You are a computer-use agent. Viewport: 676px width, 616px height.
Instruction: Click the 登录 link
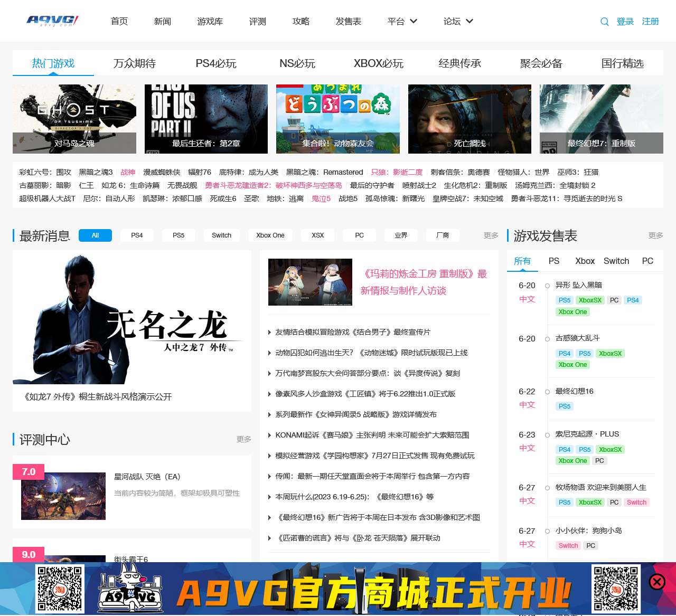625,22
